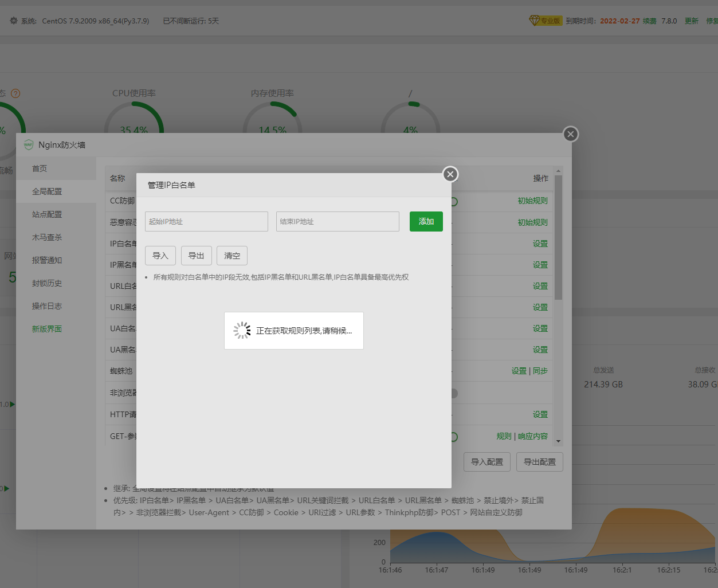Click the orange question mark help icon
718x588 pixels.
pyautogui.click(x=15, y=93)
